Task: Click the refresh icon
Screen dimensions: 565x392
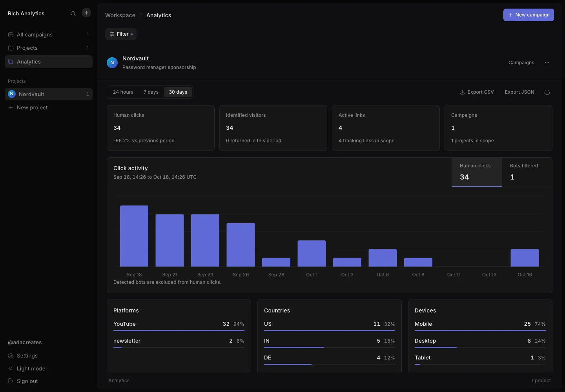Action: click(x=547, y=92)
